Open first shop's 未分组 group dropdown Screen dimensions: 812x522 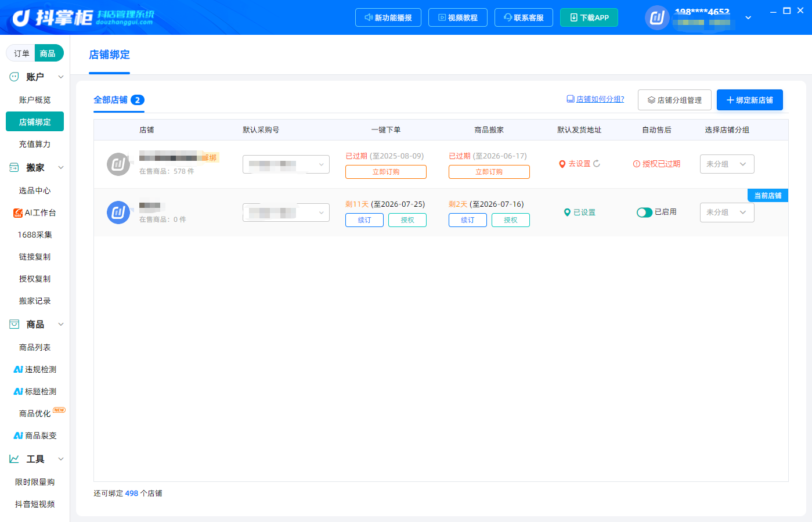[727, 164]
